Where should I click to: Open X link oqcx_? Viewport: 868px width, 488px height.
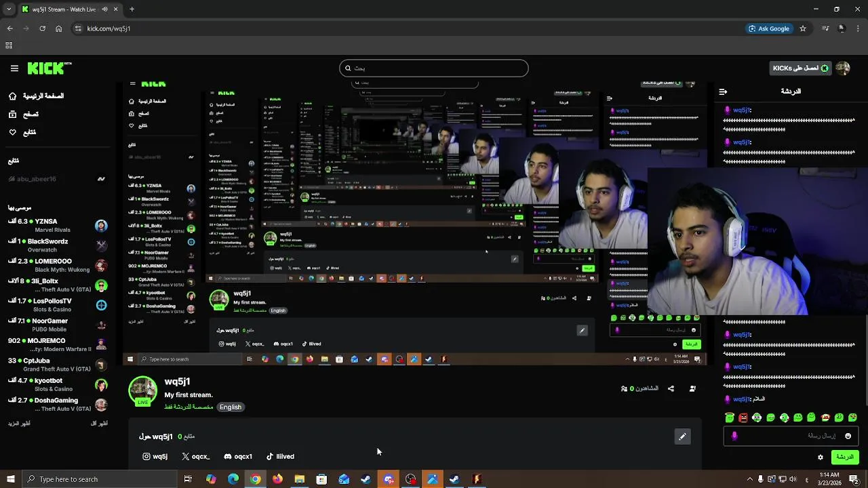point(196,456)
